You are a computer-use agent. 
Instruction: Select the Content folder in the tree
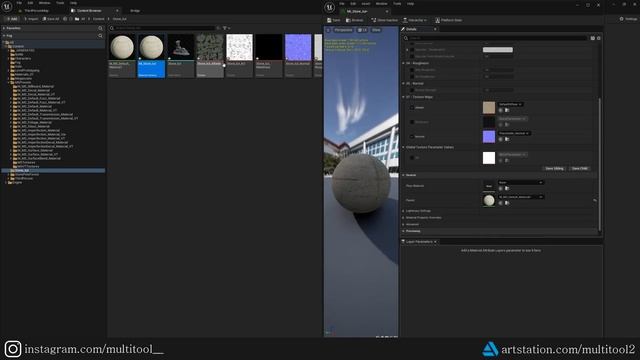pos(18,47)
